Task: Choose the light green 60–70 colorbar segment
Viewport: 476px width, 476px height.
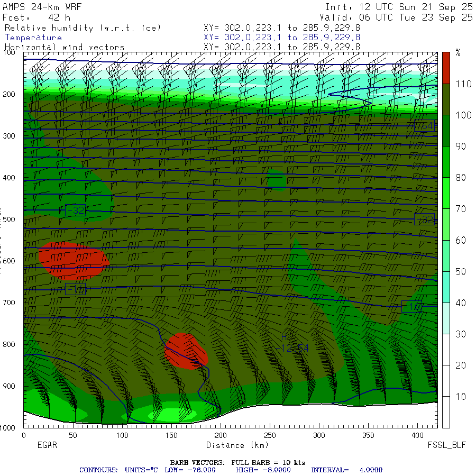Action: [x=446, y=224]
